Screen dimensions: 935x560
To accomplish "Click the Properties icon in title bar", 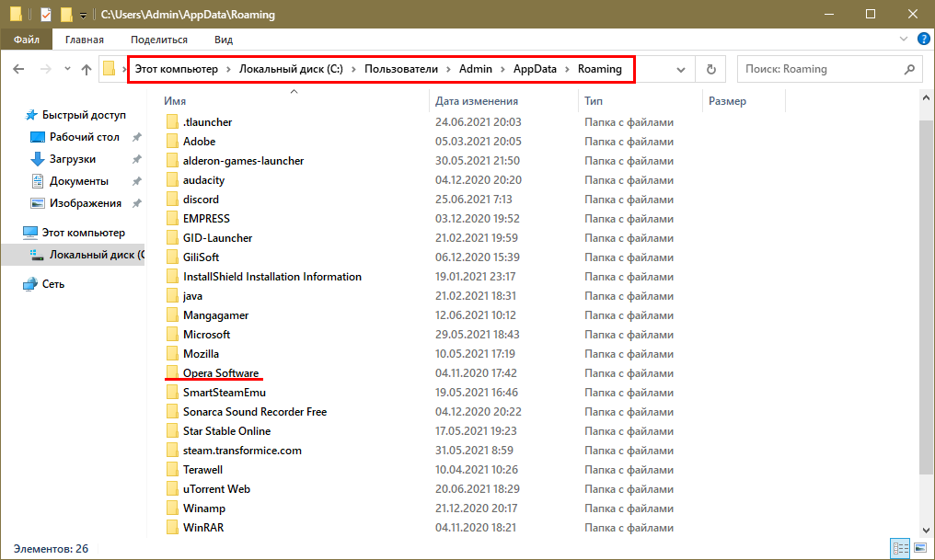I will 46,15.
